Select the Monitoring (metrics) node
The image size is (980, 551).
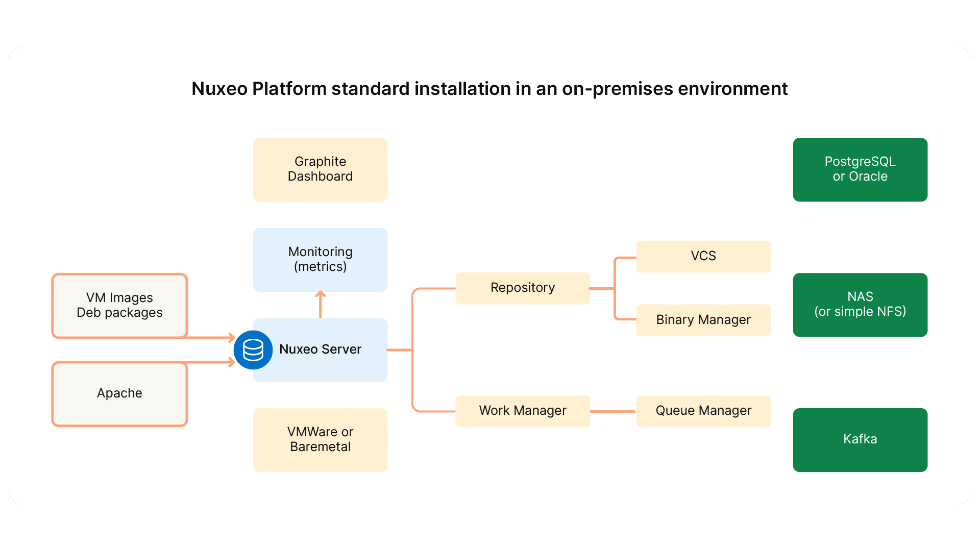coord(320,259)
